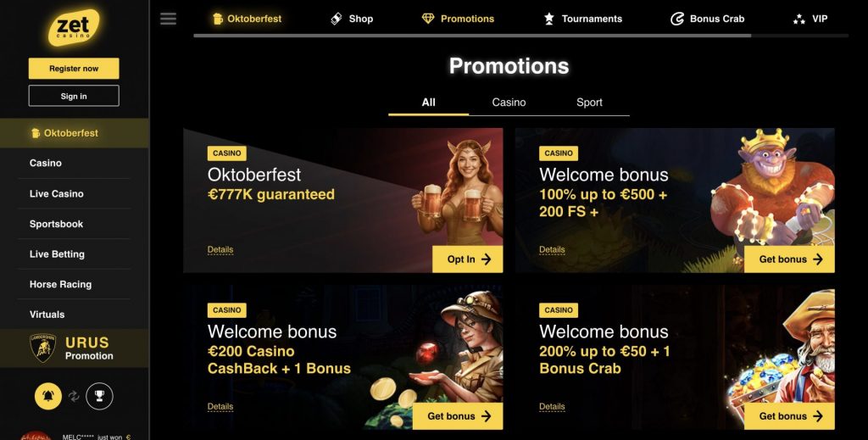Viewport: 868px width, 440px height.
Task: Open the VIP menu item
Action: 810,19
